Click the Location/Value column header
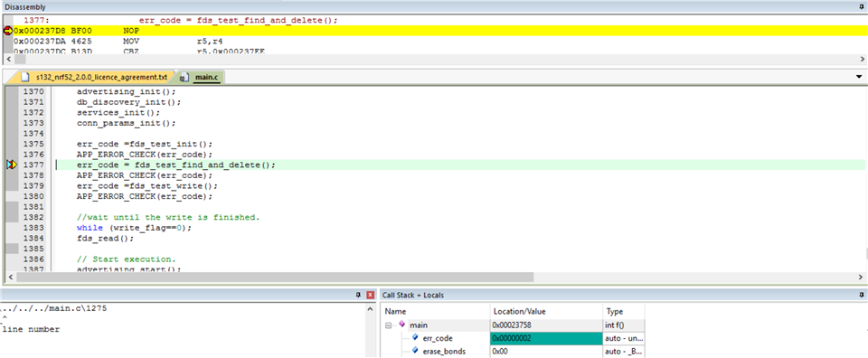Screen dimensions: 868x358 (546, 311)
